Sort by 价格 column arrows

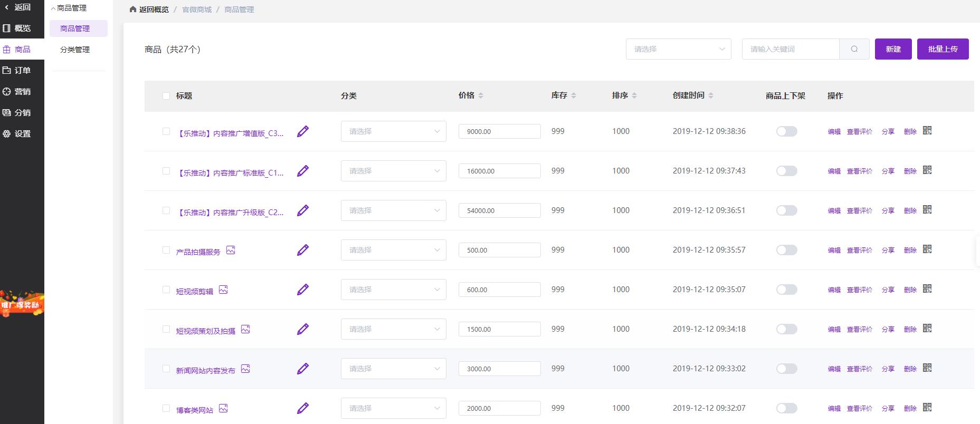480,95
